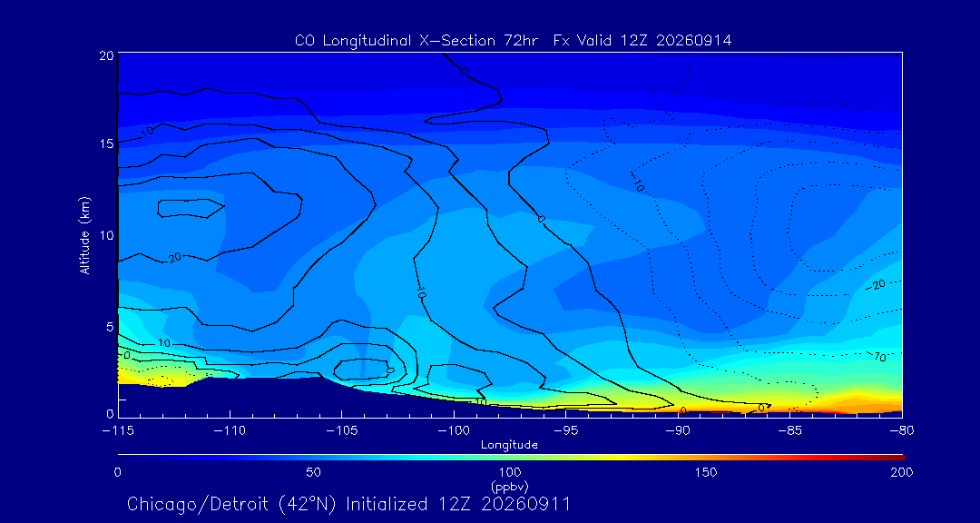The width and height of the screenshot is (980, 523).
Task: Click the 5 km altitude tick label
Action: 110,327
